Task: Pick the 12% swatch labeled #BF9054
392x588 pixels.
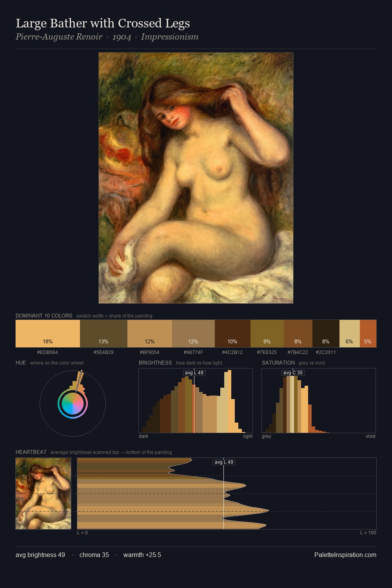Action: (150, 334)
